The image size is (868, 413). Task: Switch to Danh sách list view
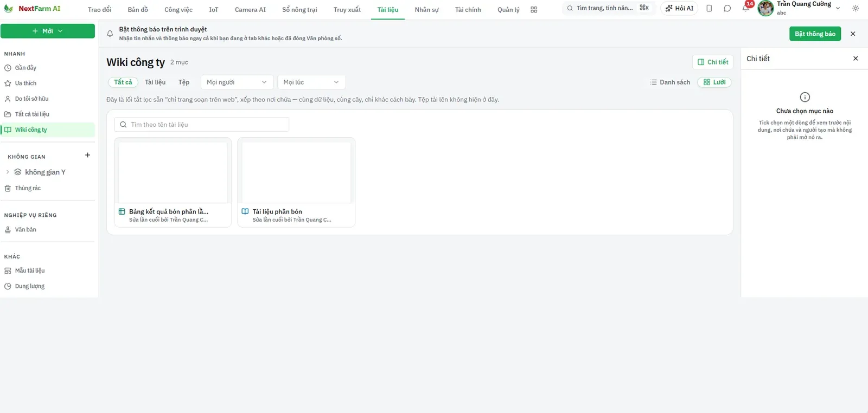click(x=670, y=82)
